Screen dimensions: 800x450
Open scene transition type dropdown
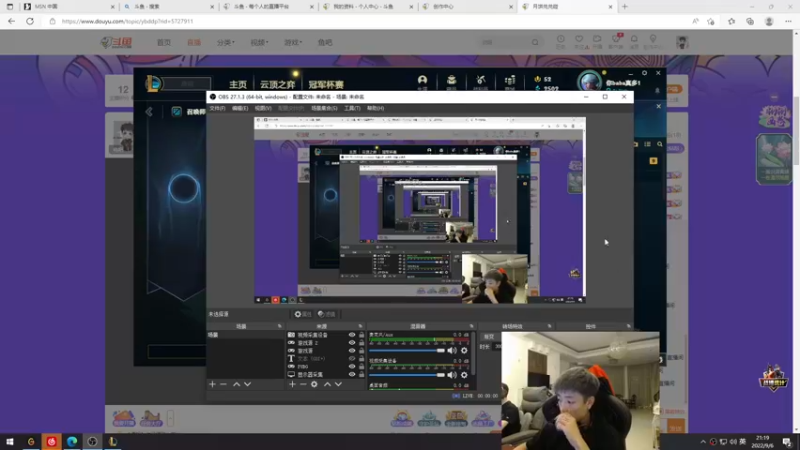pyautogui.click(x=491, y=337)
